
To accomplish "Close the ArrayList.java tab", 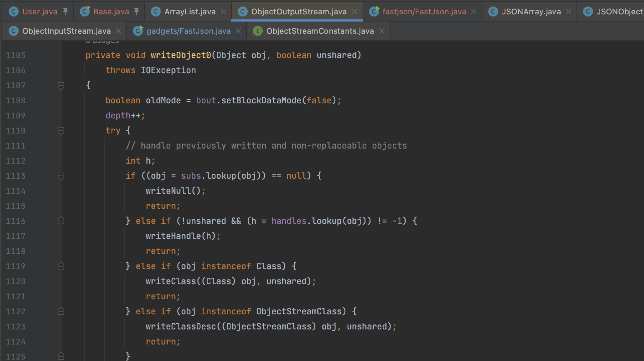I will [x=223, y=11].
